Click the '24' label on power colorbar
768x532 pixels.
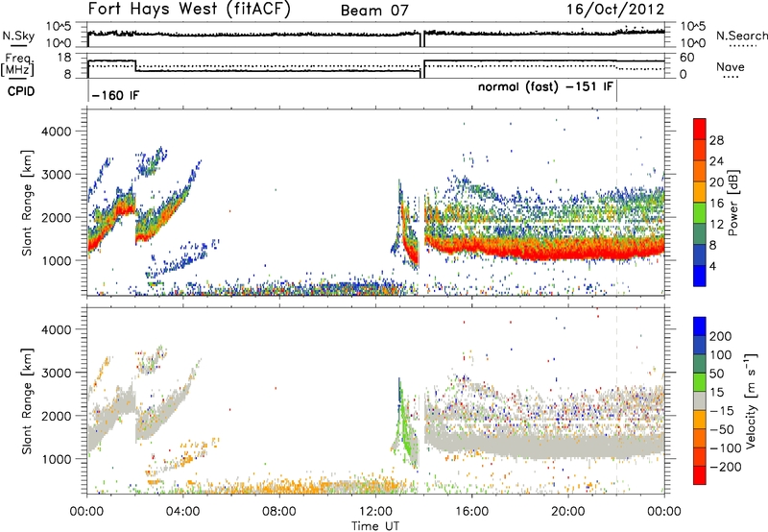point(716,161)
